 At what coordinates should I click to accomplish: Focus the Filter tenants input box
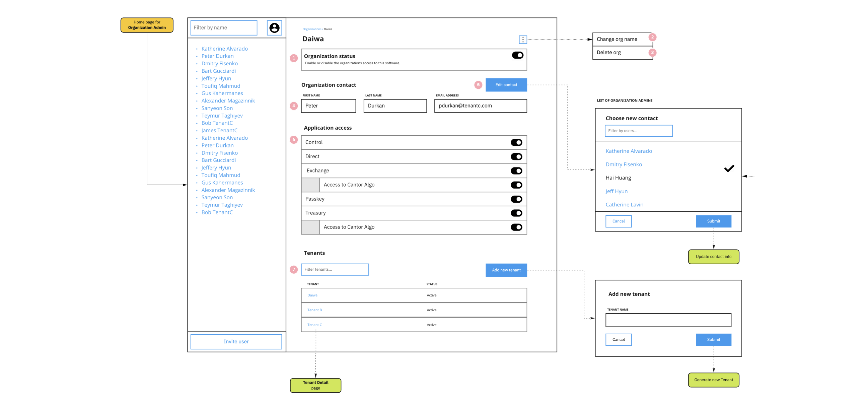point(335,270)
